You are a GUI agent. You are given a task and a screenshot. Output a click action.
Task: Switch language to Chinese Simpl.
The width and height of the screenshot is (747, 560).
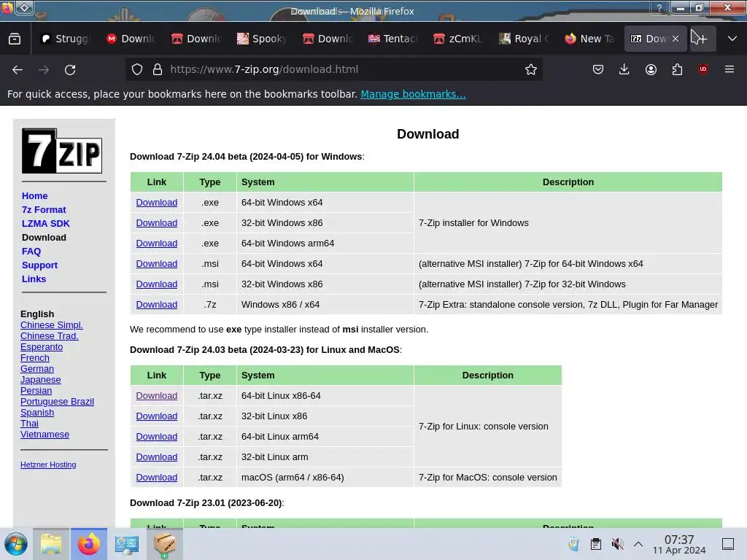click(52, 324)
